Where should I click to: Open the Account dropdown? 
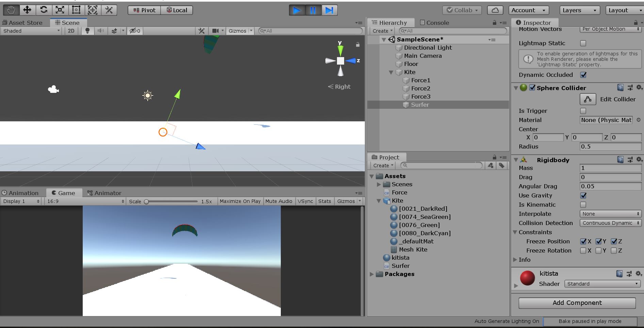[529, 10]
